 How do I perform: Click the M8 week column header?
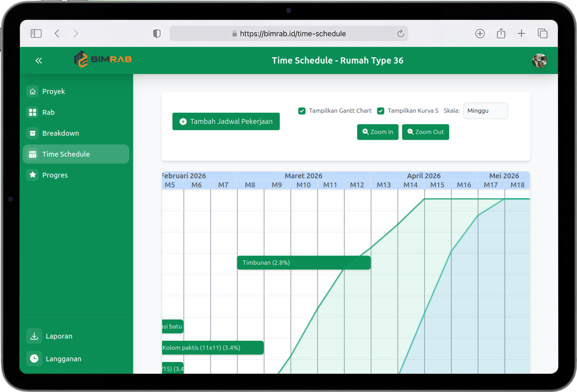[x=250, y=185]
